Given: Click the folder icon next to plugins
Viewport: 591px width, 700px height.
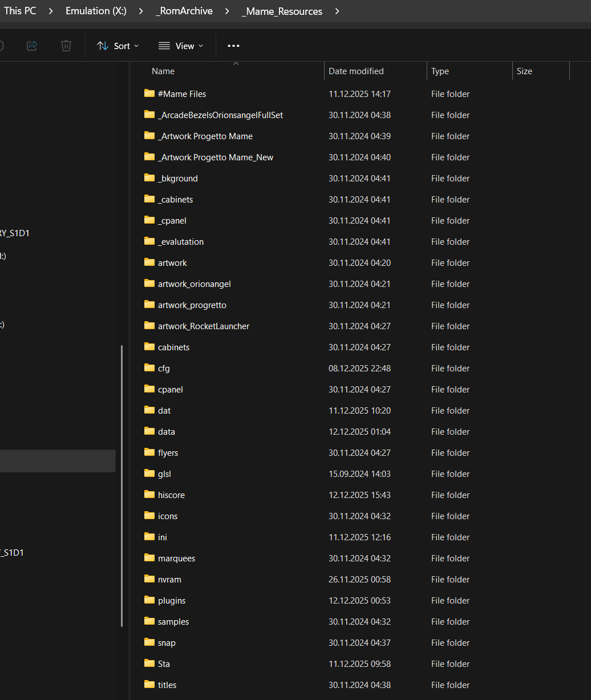Looking at the screenshot, I should click(149, 600).
